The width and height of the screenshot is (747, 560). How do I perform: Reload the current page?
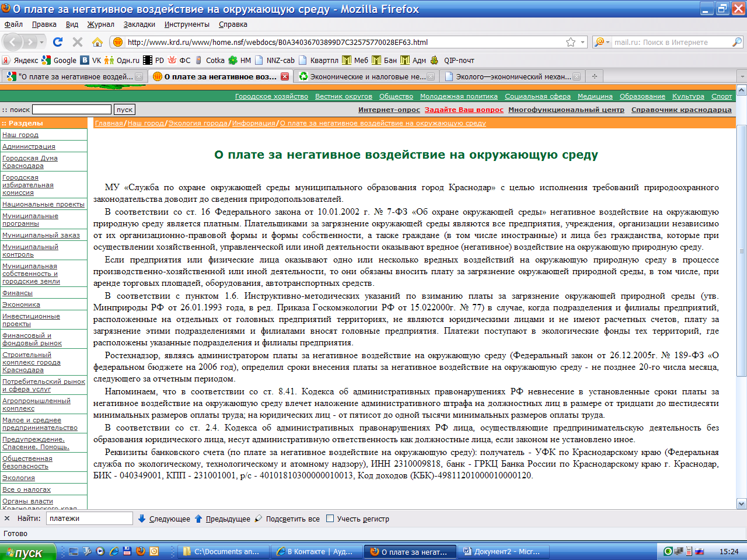point(57,42)
